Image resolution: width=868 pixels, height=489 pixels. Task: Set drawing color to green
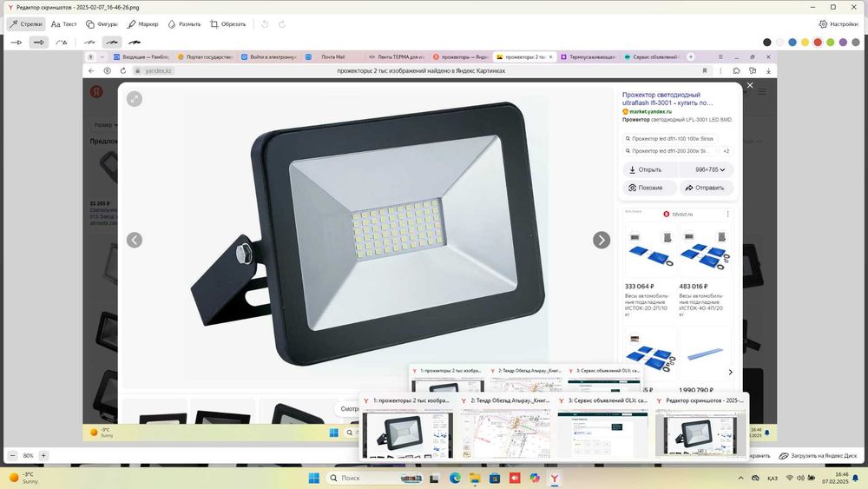pyautogui.click(x=830, y=42)
